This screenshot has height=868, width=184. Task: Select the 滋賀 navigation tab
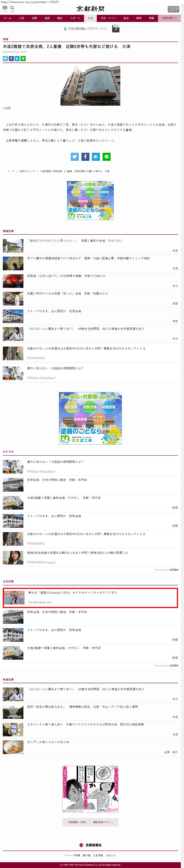47,18
